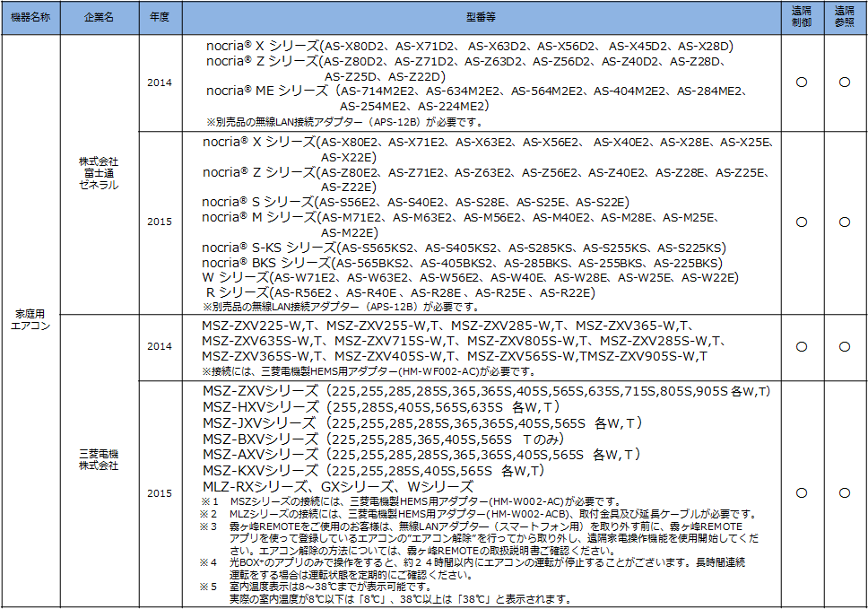Click the nocria Z line starting AS-Z80E2
Image resolution: width=868 pixels, height=609 pixels.
pyautogui.click(x=486, y=173)
